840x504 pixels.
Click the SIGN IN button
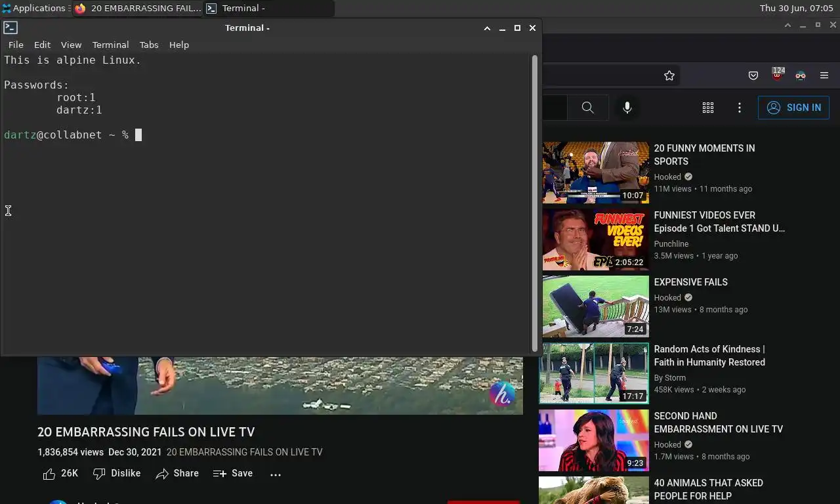click(x=793, y=108)
